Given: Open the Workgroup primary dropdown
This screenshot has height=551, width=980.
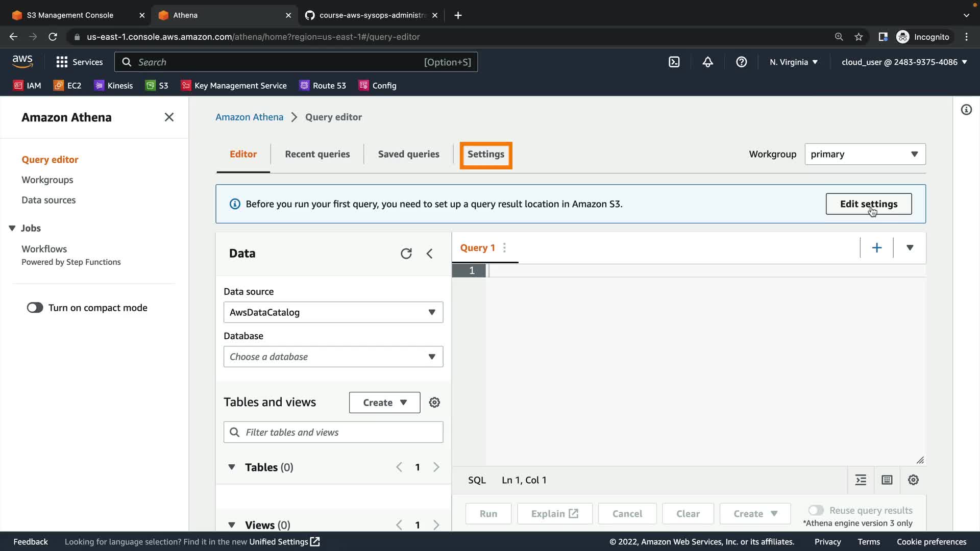Looking at the screenshot, I should point(865,154).
